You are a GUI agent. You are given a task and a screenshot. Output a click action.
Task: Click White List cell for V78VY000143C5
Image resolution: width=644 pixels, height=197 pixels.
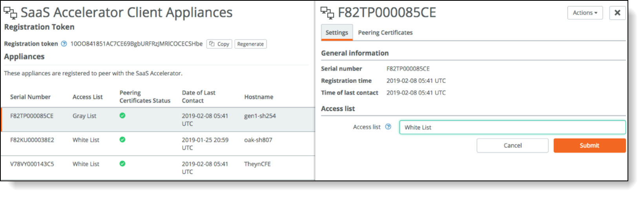(x=86, y=164)
